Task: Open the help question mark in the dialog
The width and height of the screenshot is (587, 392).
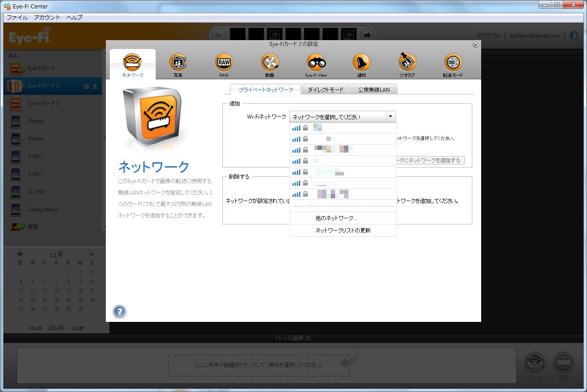Action: [119, 312]
